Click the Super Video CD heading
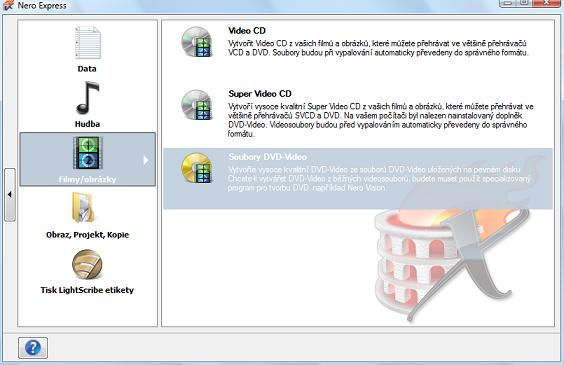The image size is (564, 365). tap(260, 94)
